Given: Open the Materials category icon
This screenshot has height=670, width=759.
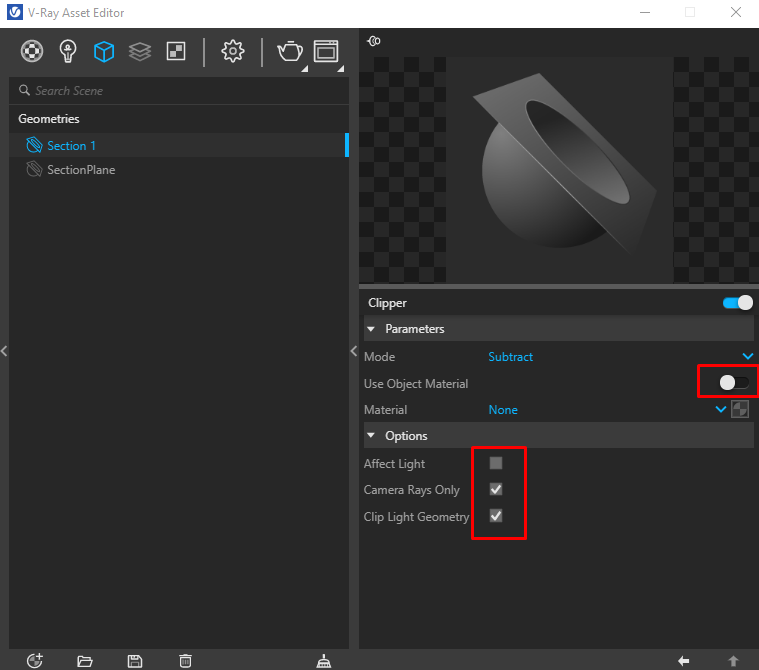Looking at the screenshot, I should [x=32, y=51].
